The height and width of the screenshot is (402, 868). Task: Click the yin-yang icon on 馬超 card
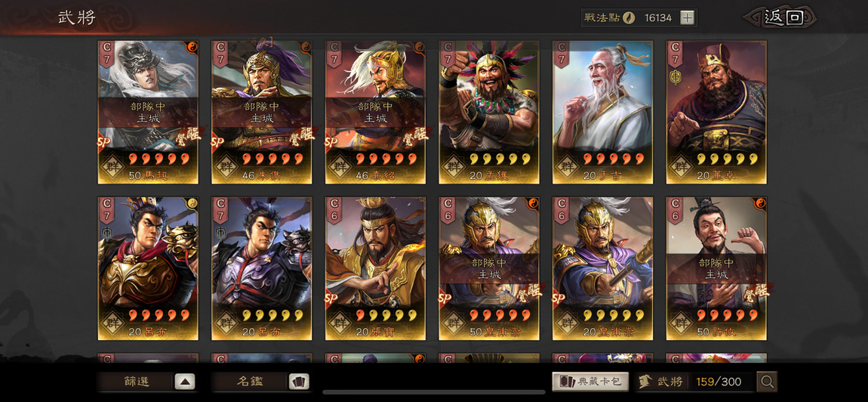click(x=192, y=47)
